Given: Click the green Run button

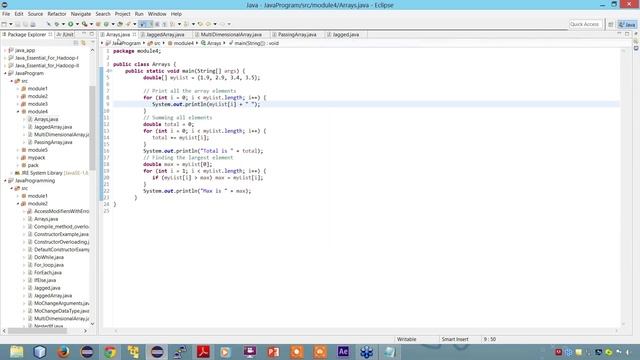Looking at the screenshot, I should pyautogui.click(x=71, y=24).
